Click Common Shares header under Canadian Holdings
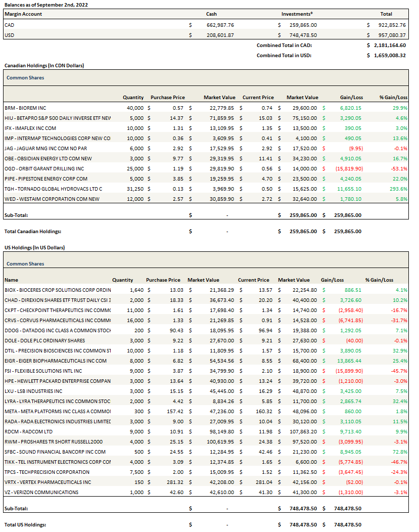 (25, 78)
